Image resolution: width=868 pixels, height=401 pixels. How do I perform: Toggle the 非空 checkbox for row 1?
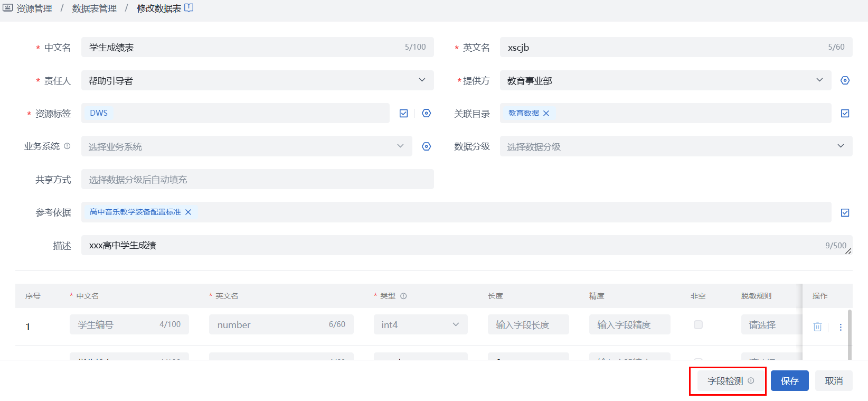(x=698, y=324)
